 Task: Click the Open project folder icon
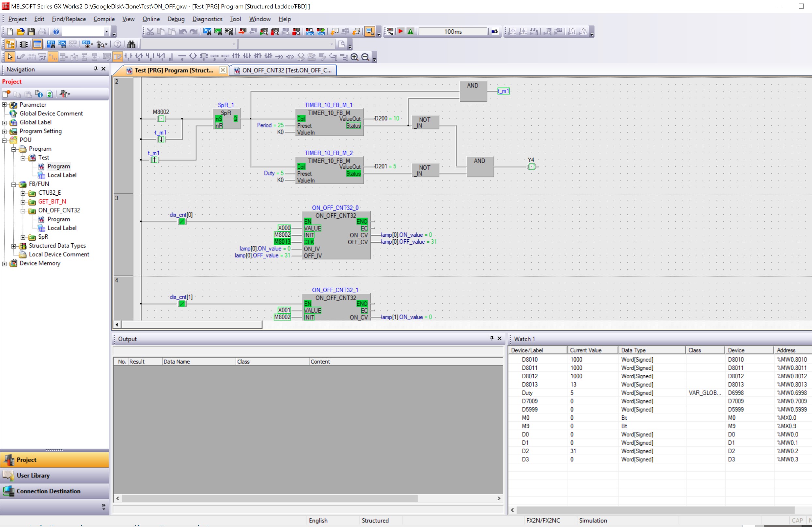(21, 32)
